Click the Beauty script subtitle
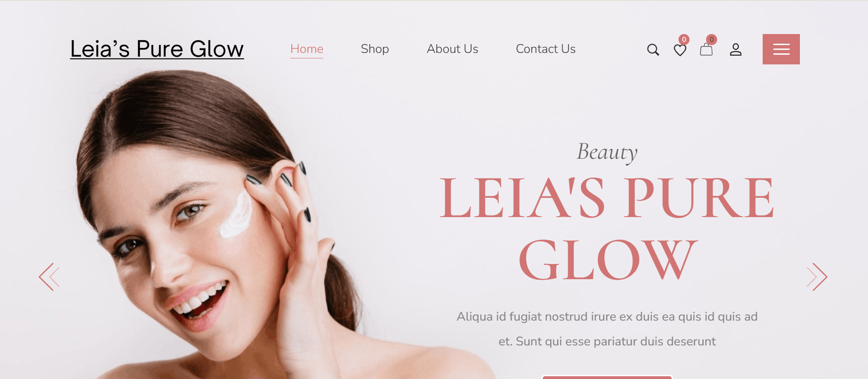Screen dimensions: 868x379 (607, 152)
